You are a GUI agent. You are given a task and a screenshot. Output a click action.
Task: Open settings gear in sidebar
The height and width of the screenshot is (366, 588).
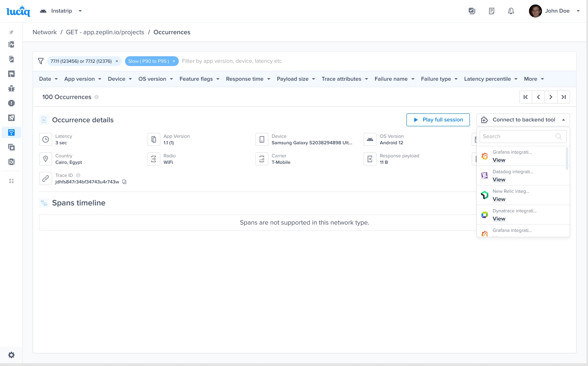(11, 355)
